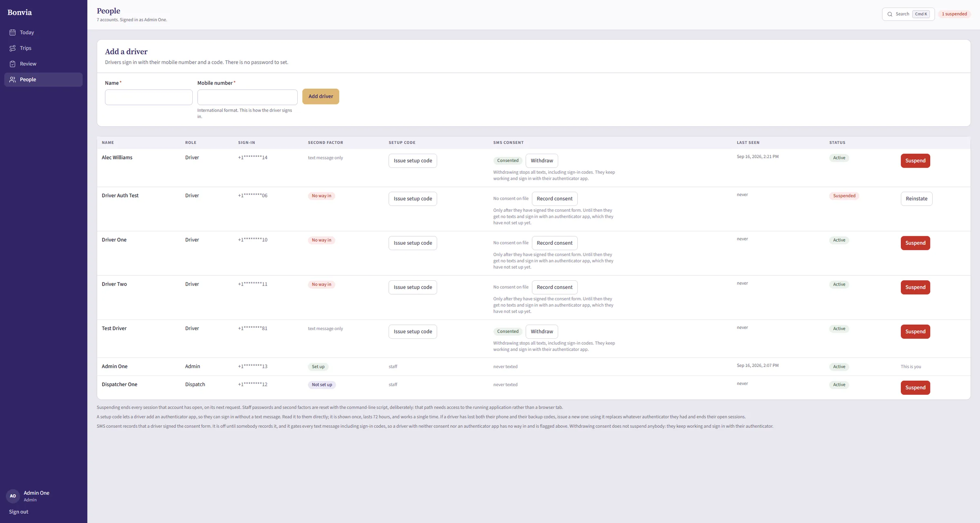Open the Trips page
This screenshot has width=980, height=523.
43,48
